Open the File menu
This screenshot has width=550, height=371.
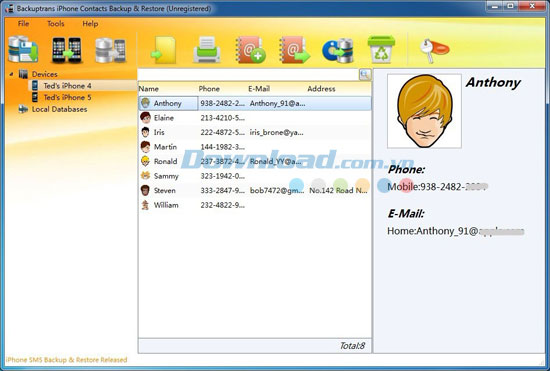(x=24, y=23)
